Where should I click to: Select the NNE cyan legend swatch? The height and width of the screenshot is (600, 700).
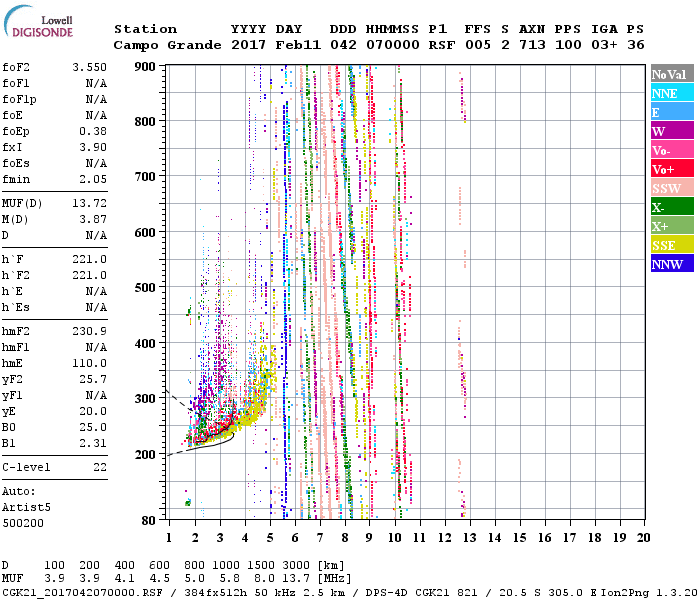click(x=672, y=93)
